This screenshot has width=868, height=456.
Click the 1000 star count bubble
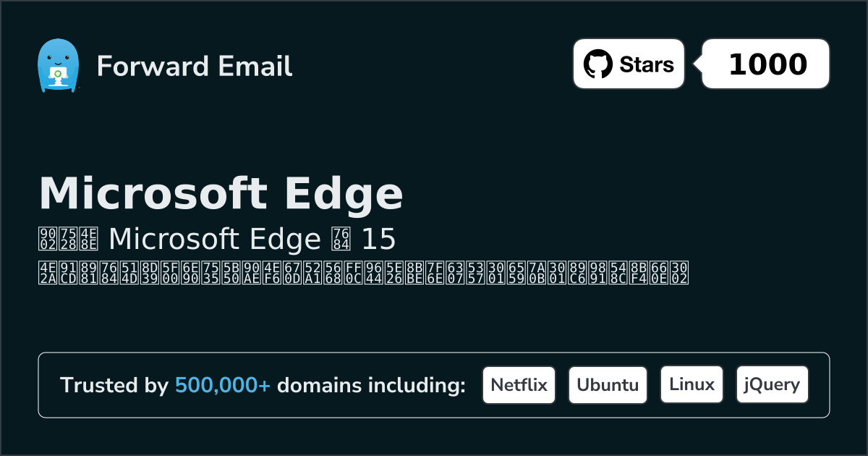(767, 64)
